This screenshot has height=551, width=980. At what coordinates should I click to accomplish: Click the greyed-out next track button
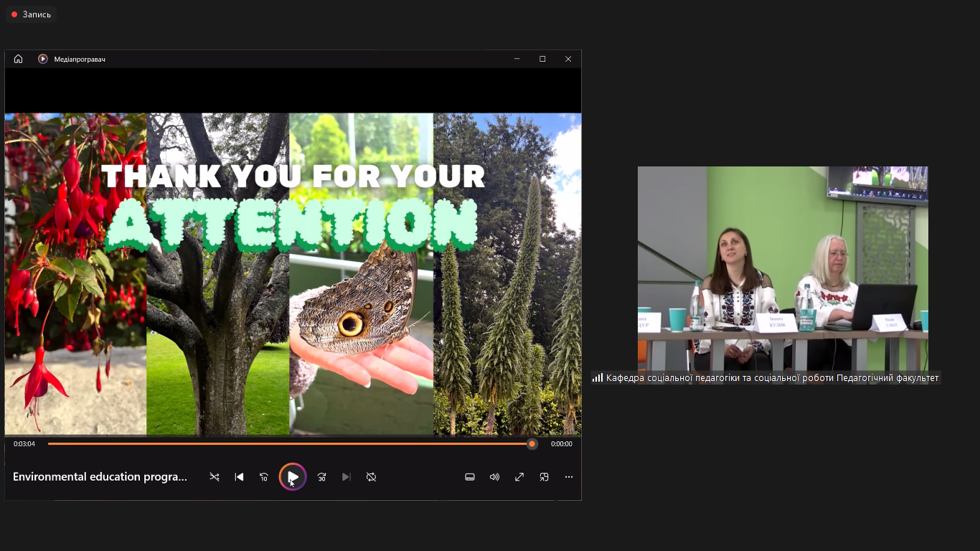347,477
